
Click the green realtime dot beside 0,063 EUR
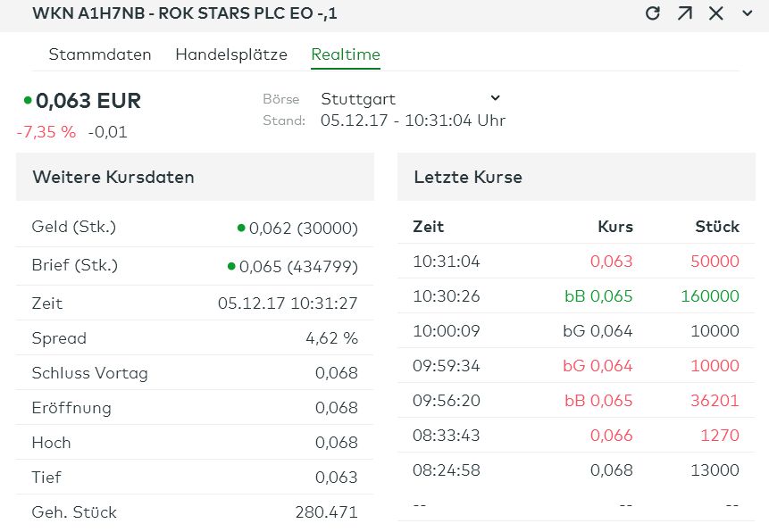pos(26,101)
